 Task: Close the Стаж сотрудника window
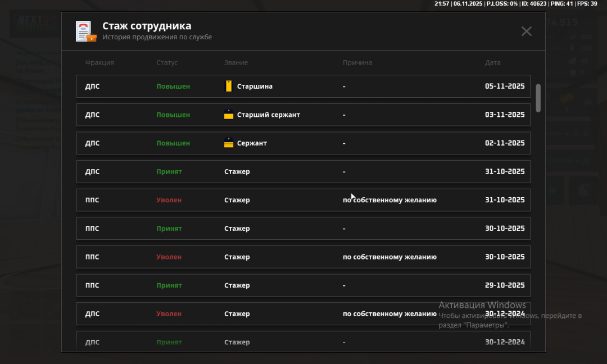point(526,31)
